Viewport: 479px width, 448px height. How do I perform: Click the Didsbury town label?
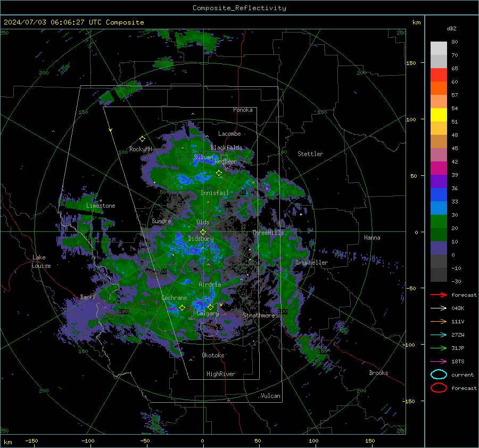(x=201, y=239)
